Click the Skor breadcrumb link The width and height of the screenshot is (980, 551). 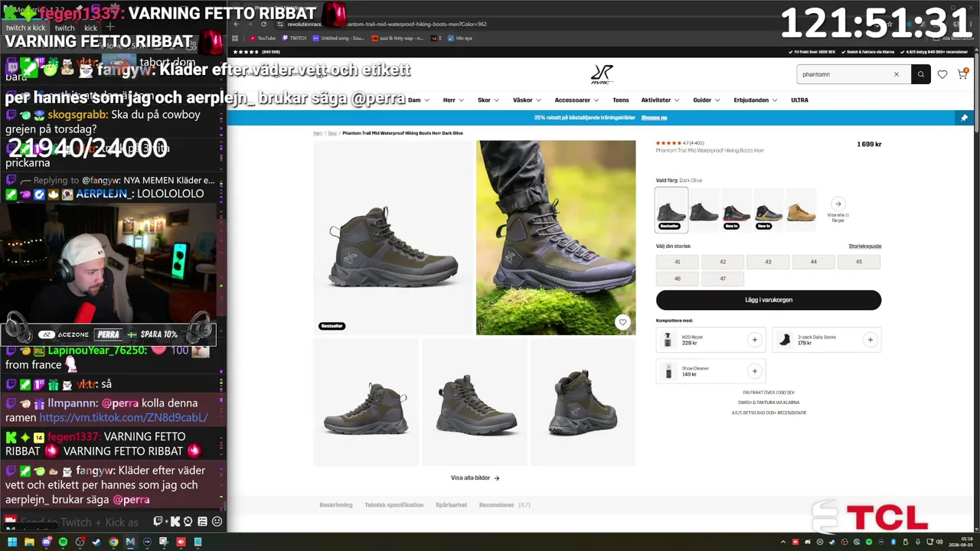(x=332, y=133)
